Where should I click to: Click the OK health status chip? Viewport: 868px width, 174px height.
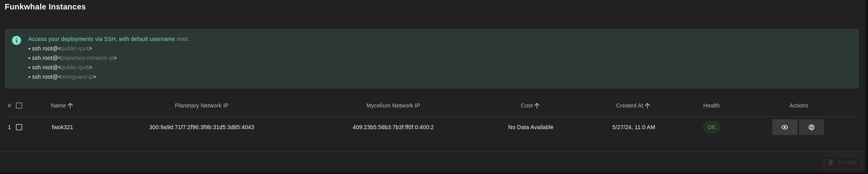coord(711,127)
